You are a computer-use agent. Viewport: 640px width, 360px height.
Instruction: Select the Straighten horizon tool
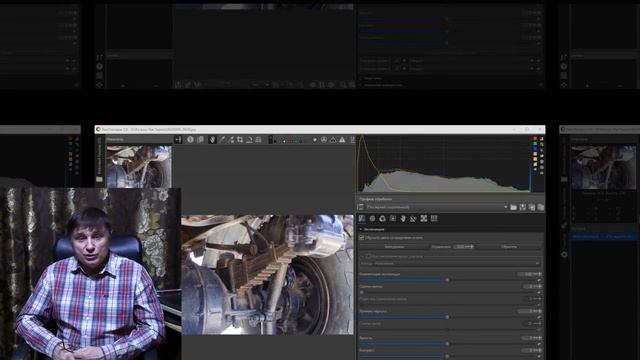(x=249, y=140)
